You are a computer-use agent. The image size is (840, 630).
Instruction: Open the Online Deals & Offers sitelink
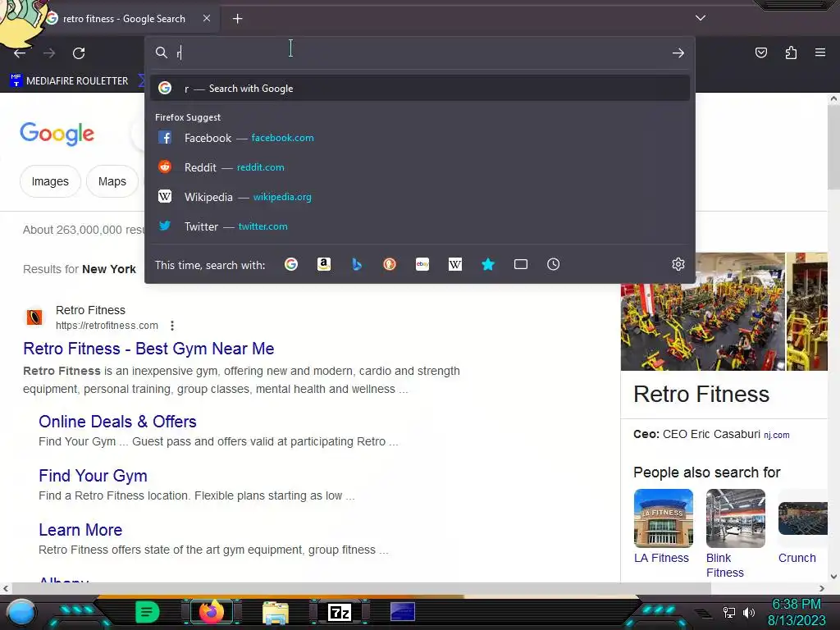(x=117, y=422)
